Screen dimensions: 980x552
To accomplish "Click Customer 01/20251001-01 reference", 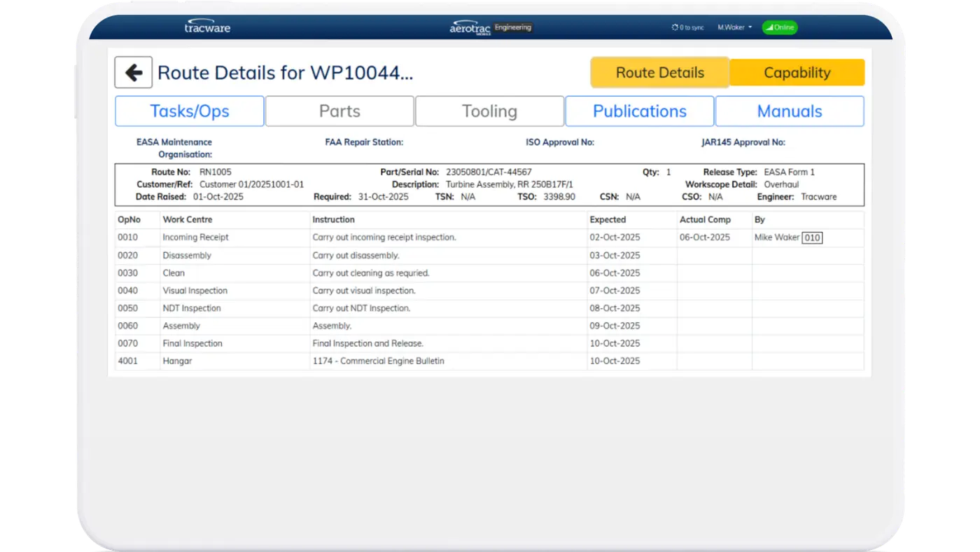I will point(252,184).
